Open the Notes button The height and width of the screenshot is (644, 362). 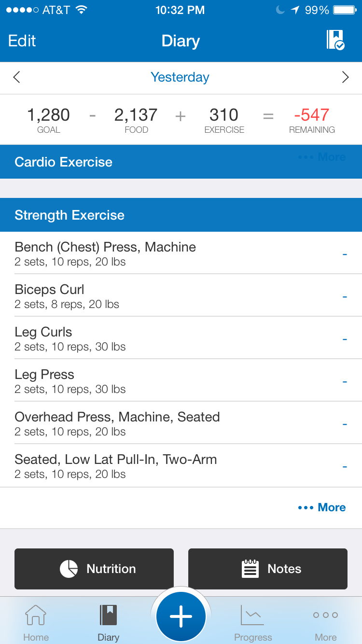[268, 569]
